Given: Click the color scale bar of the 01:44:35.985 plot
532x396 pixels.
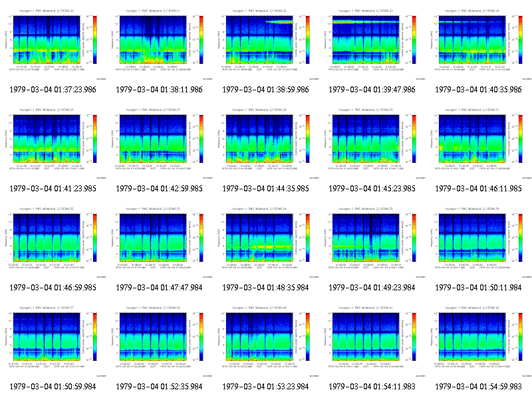Looking at the screenshot, I should (308, 139).
